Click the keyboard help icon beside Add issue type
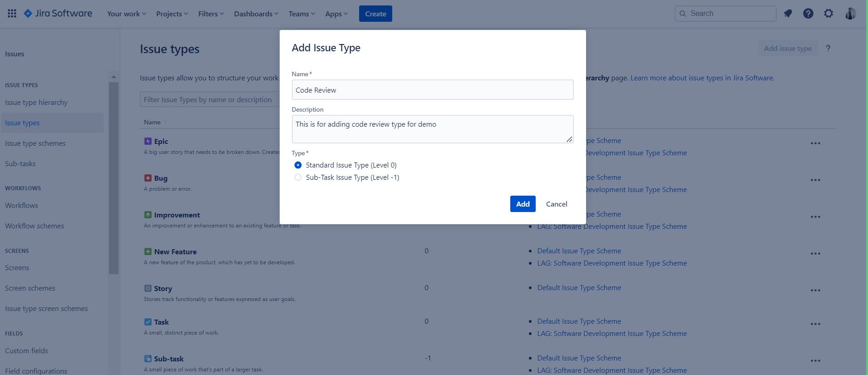Viewport: 868px width, 375px height. [828, 48]
